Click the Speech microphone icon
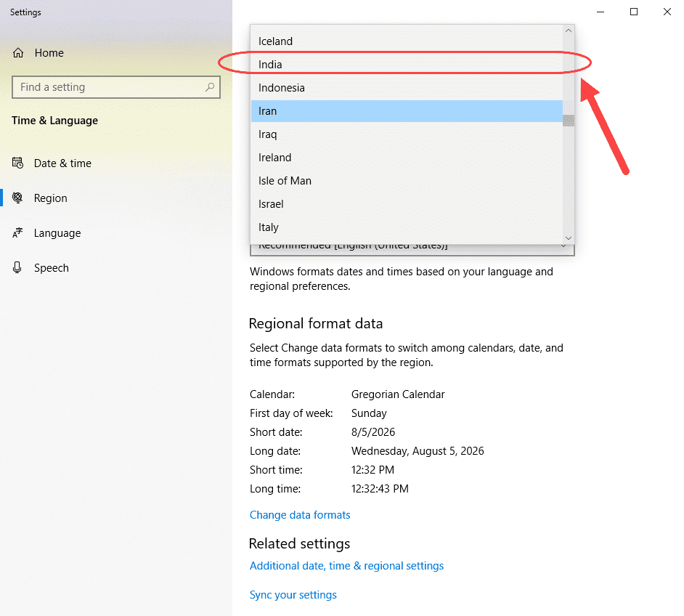Screen dimensions: 684x616 tap(17, 267)
